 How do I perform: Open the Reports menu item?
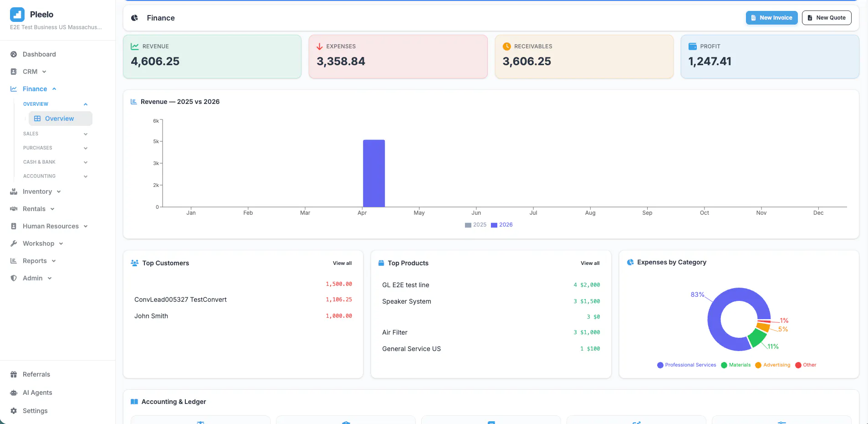(35, 261)
